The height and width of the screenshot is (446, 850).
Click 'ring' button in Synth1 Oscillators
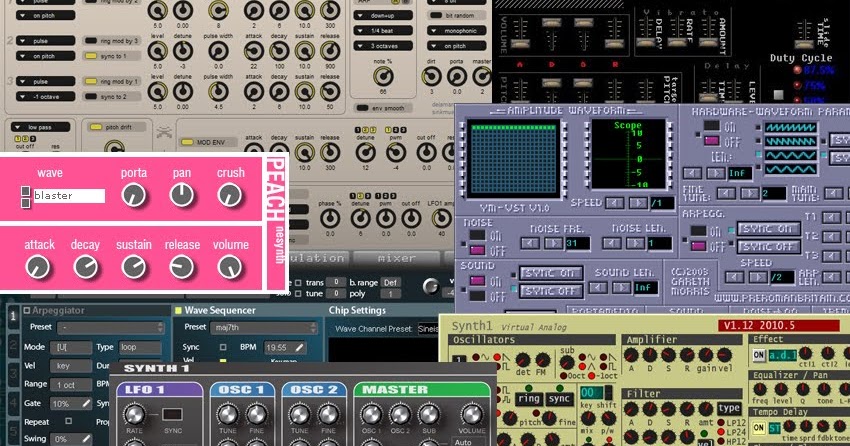tap(528, 399)
